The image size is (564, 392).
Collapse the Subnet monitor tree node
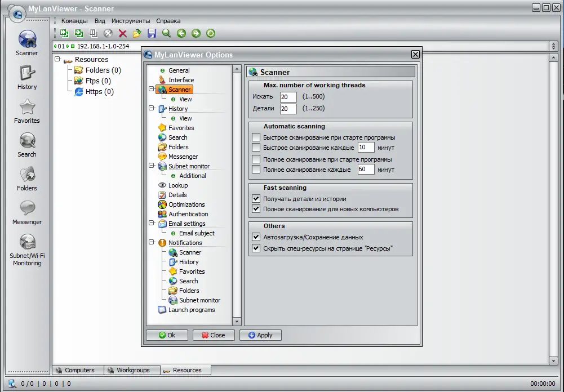click(152, 166)
